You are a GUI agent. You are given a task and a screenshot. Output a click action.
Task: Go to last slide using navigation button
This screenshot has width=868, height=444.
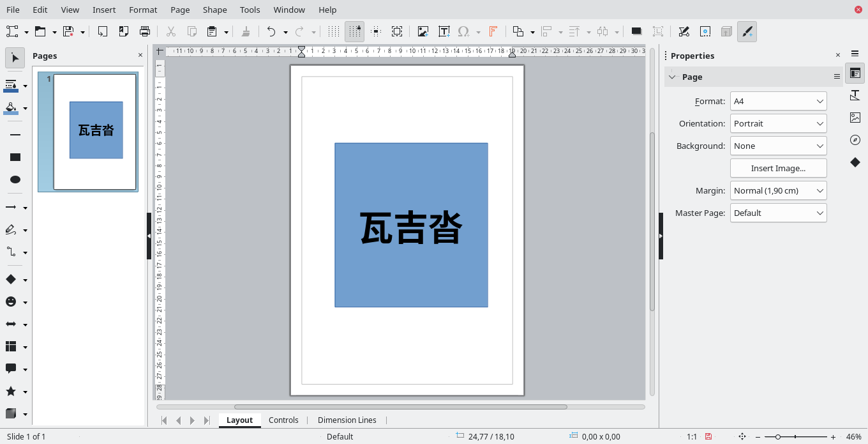click(206, 420)
